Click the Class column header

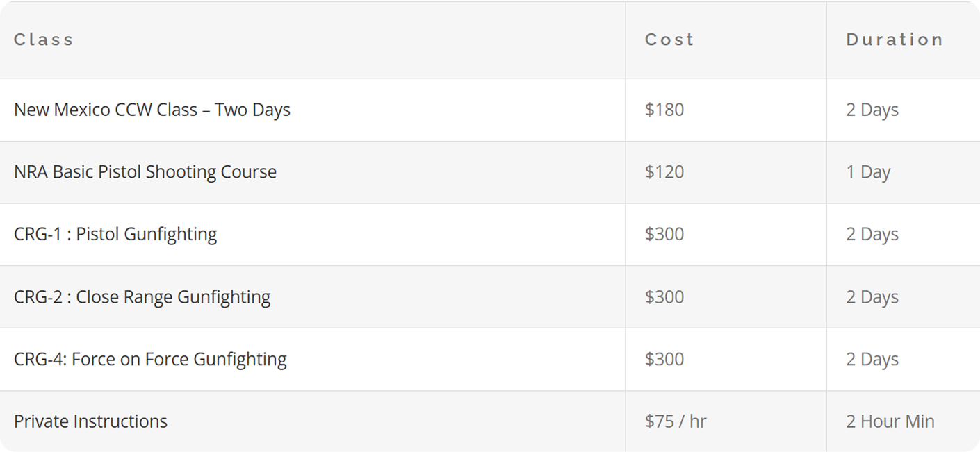(x=43, y=40)
